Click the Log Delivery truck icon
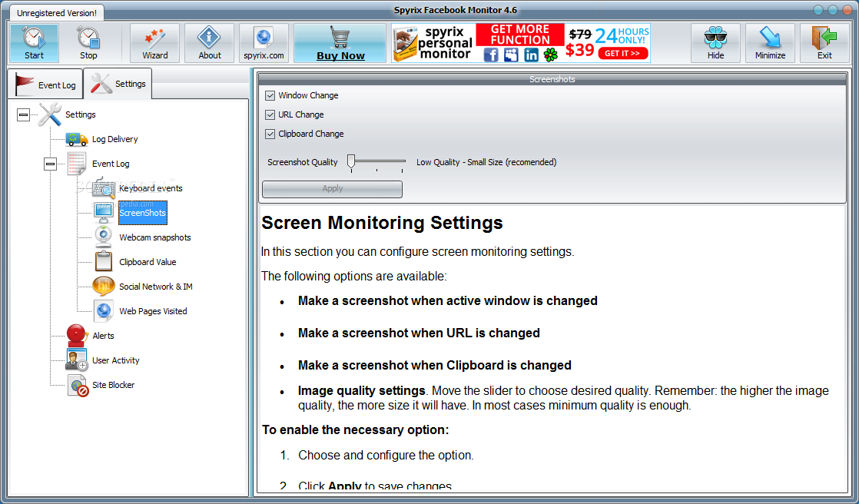Image resolution: width=859 pixels, height=504 pixels. pos(77,139)
